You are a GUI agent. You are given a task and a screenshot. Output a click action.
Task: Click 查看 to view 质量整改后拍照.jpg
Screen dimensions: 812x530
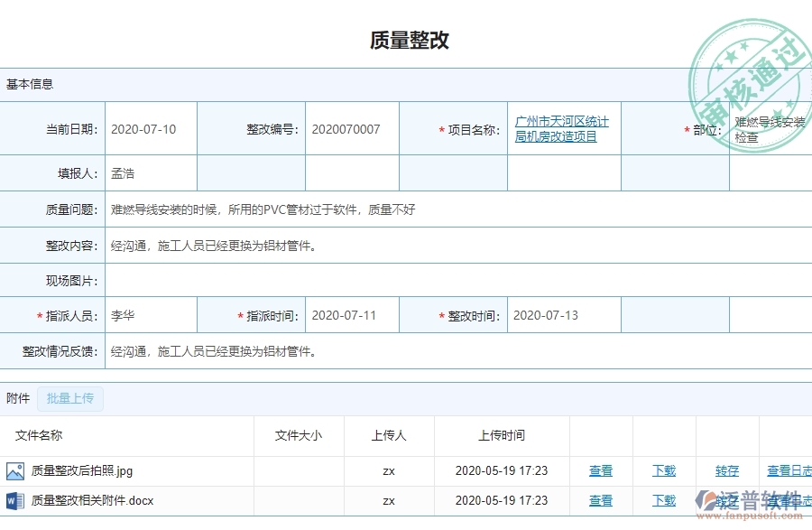pos(601,470)
